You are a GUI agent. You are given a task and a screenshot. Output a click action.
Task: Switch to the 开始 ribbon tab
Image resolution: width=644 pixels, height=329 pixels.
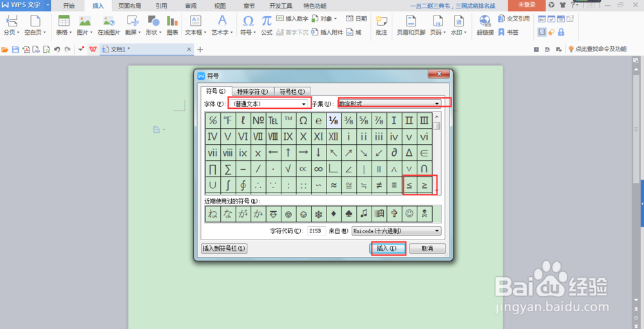tap(69, 6)
